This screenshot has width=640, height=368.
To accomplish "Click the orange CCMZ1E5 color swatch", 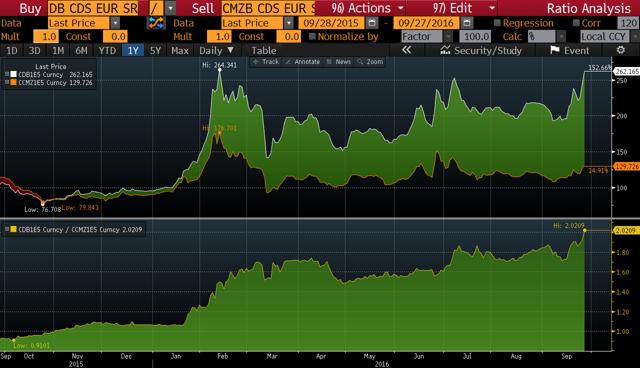I will (x=13, y=82).
